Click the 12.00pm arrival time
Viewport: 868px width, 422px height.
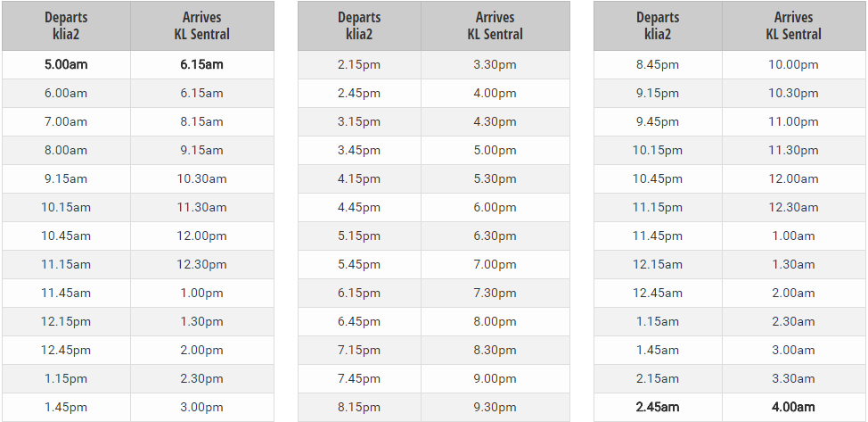click(201, 236)
